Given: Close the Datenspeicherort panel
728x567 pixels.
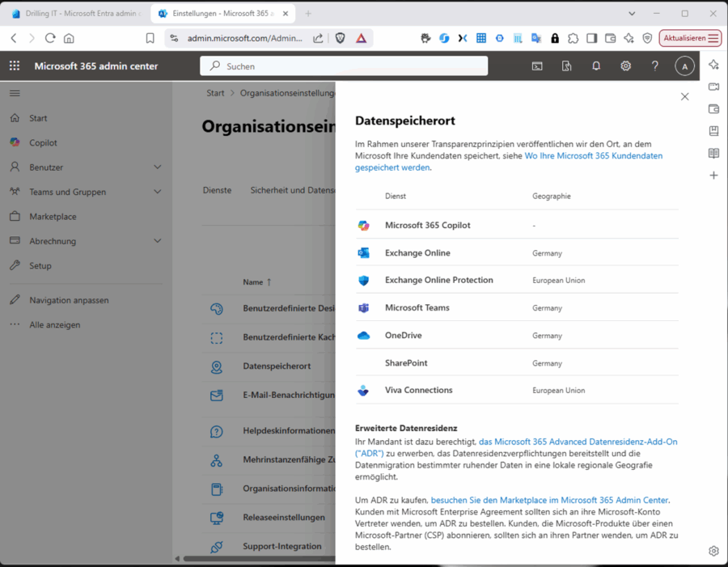Looking at the screenshot, I should (685, 96).
